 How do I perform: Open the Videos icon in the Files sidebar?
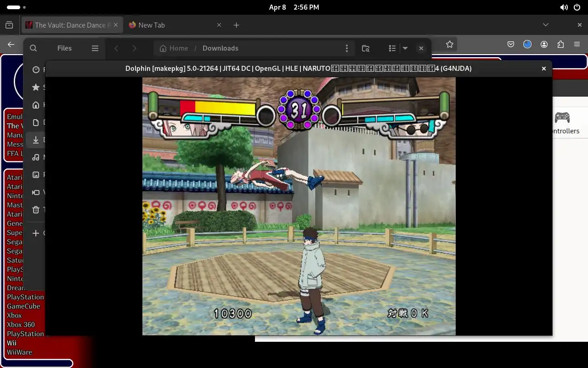click(x=36, y=192)
